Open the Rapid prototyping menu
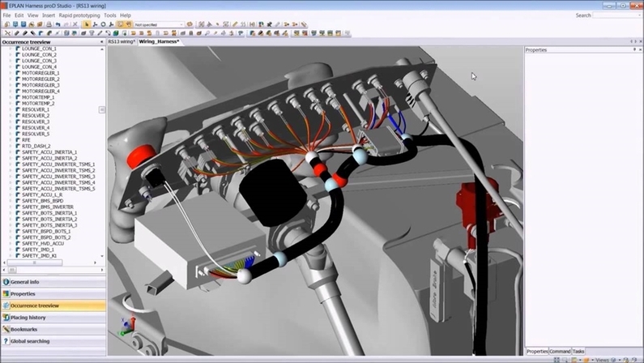644x363 pixels. pos(79,15)
